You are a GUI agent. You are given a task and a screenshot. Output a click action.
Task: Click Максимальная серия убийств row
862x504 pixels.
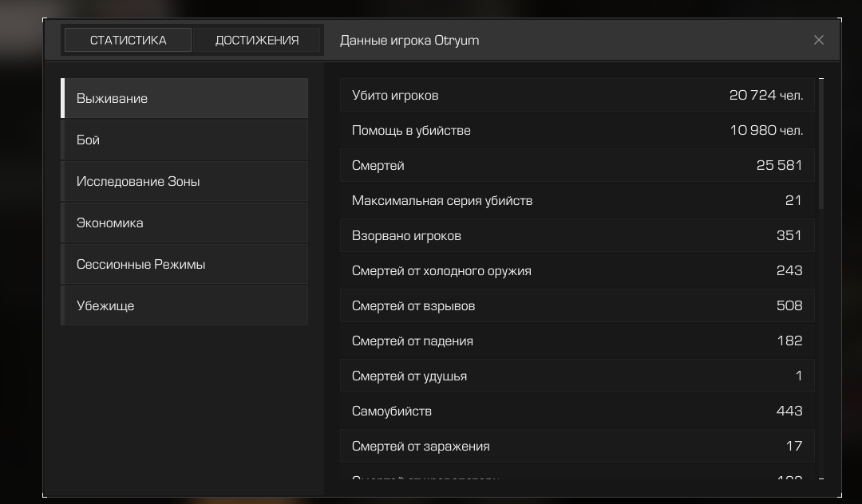577,200
